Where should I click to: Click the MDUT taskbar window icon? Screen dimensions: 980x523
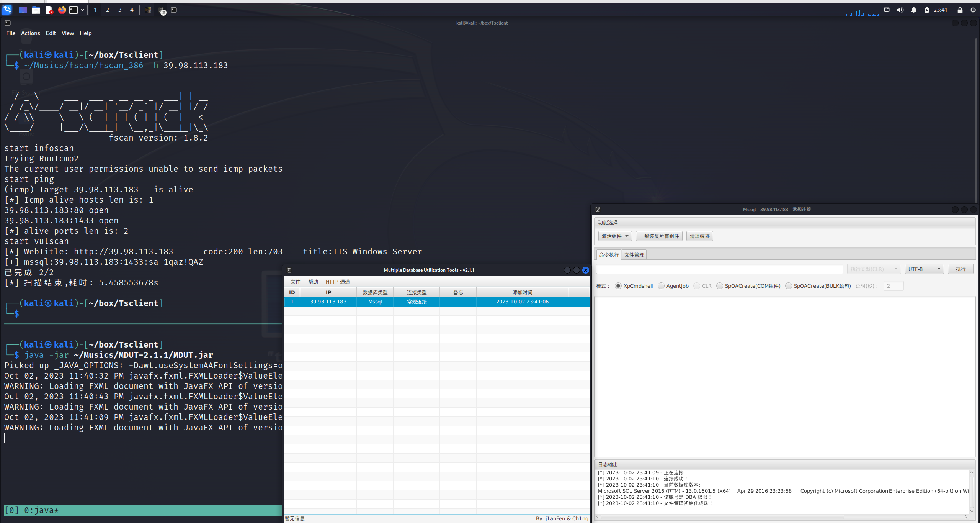[162, 10]
